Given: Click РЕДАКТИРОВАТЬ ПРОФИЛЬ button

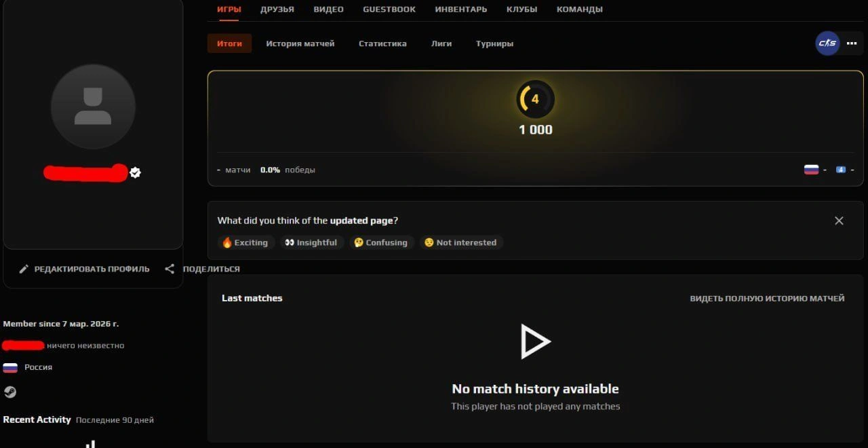Looking at the screenshot, I should point(84,269).
